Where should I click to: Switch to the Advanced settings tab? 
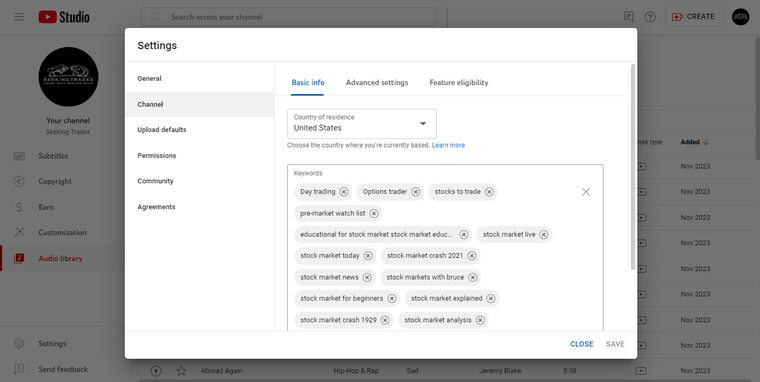tap(377, 82)
